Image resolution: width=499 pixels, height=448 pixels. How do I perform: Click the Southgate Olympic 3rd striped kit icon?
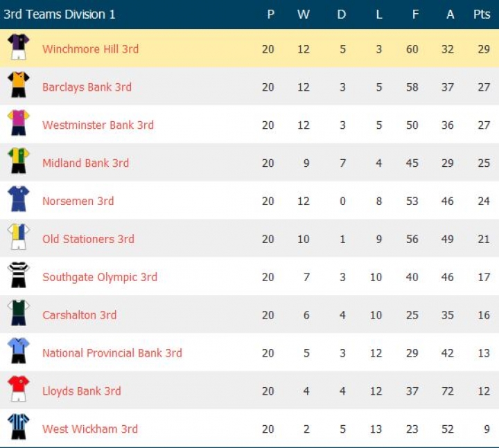pos(19,276)
